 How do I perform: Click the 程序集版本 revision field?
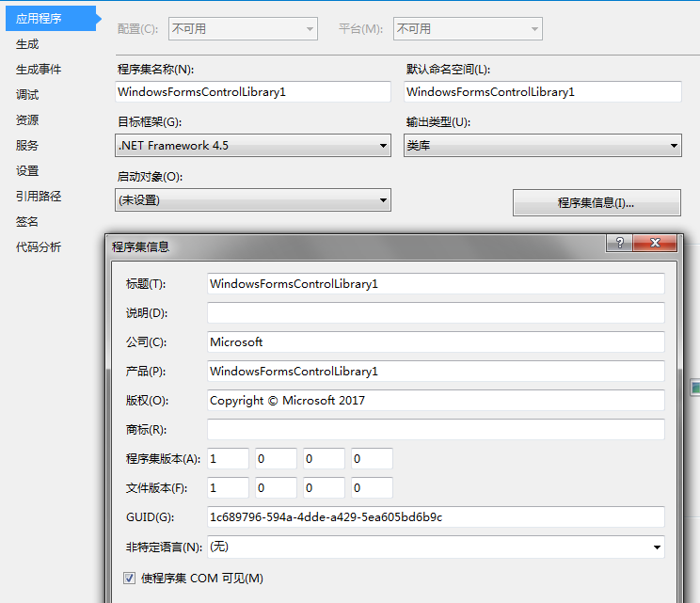(x=372, y=459)
